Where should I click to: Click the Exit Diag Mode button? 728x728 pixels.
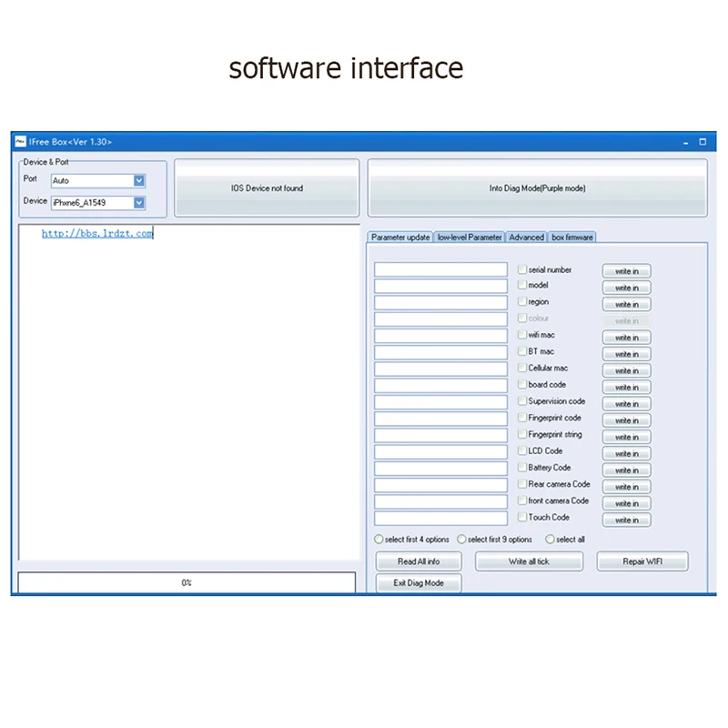point(419,582)
